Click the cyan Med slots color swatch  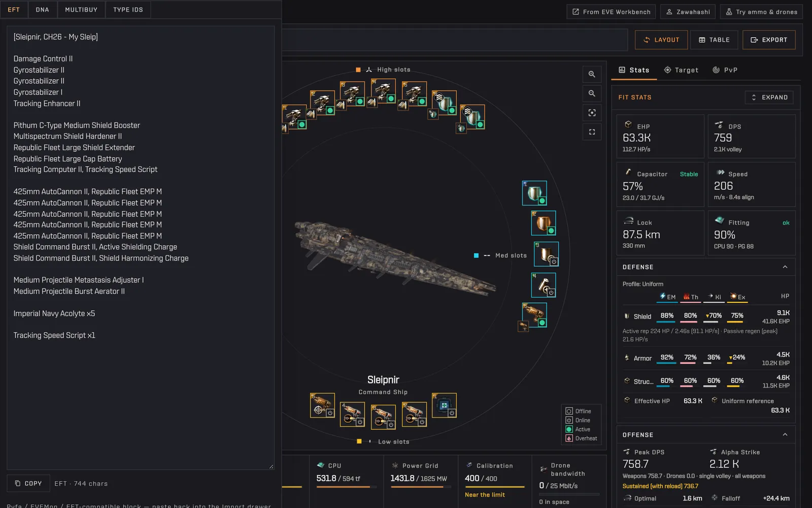pos(476,256)
